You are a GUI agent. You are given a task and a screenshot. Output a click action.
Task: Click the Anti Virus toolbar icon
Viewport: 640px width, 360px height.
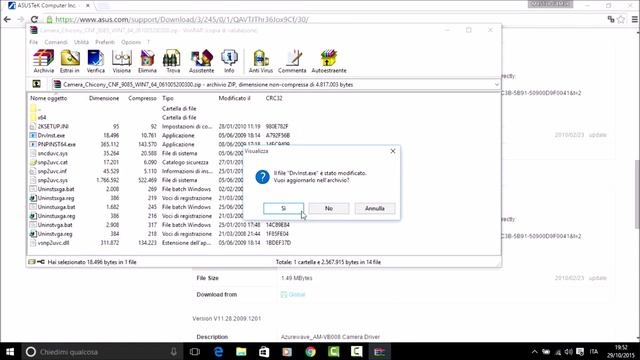(261, 61)
